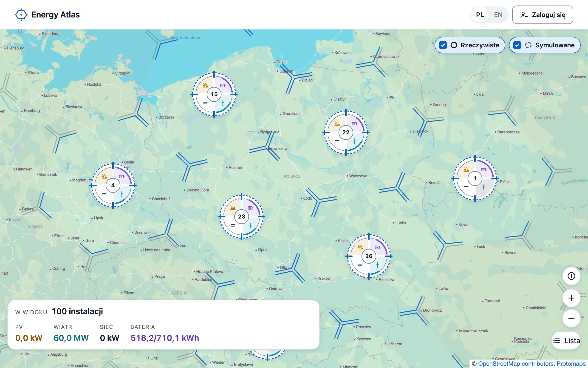Click the PV value '0,0 kW'
This screenshot has width=588, height=368.
(x=29, y=338)
